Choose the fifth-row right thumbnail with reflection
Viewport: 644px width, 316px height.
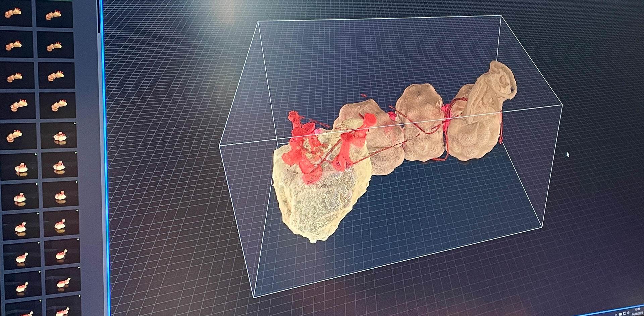coord(59,135)
